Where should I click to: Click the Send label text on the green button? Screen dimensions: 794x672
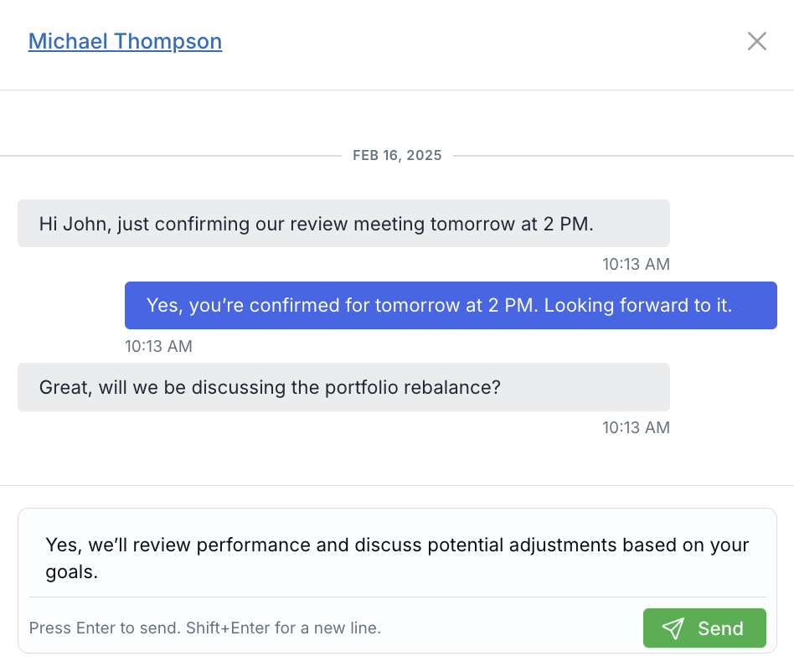point(721,628)
